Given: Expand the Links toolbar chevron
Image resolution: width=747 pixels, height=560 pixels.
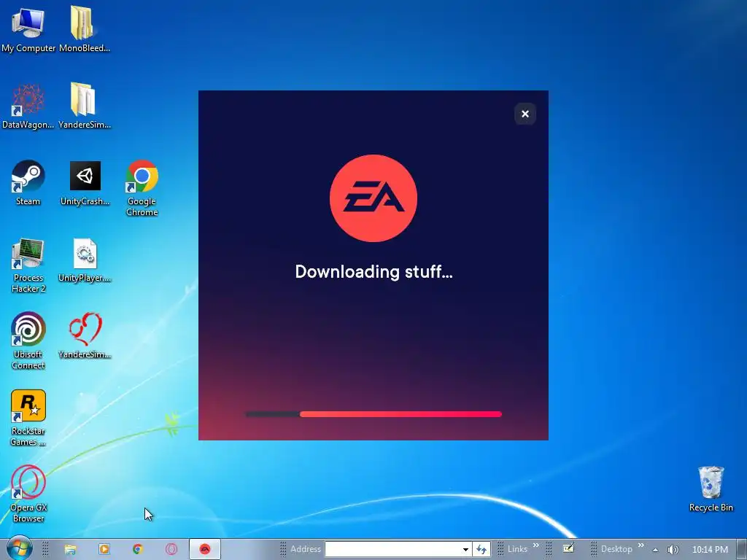Looking at the screenshot, I should pos(536,545).
